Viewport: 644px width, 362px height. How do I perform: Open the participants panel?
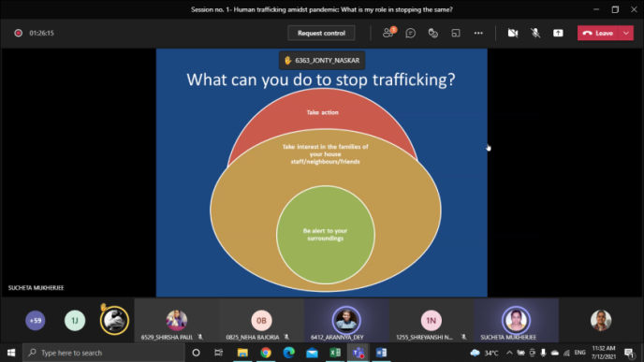(x=388, y=33)
